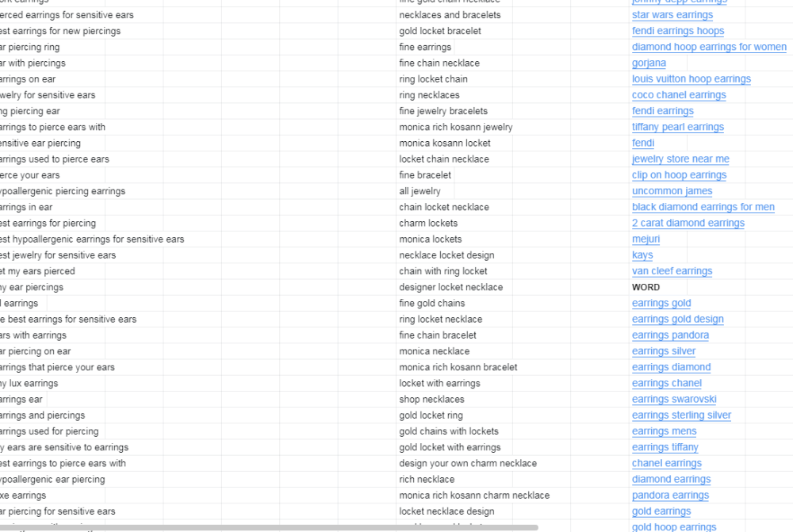The height and width of the screenshot is (532, 793).
Task: Select the "ring necklaces" cell
Action: tap(429, 95)
